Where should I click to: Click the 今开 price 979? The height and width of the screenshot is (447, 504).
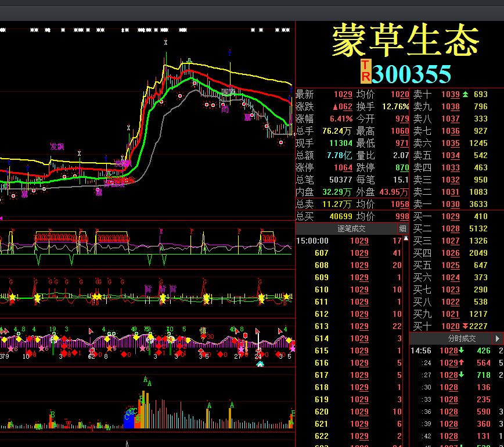pyautogui.click(x=402, y=119)
